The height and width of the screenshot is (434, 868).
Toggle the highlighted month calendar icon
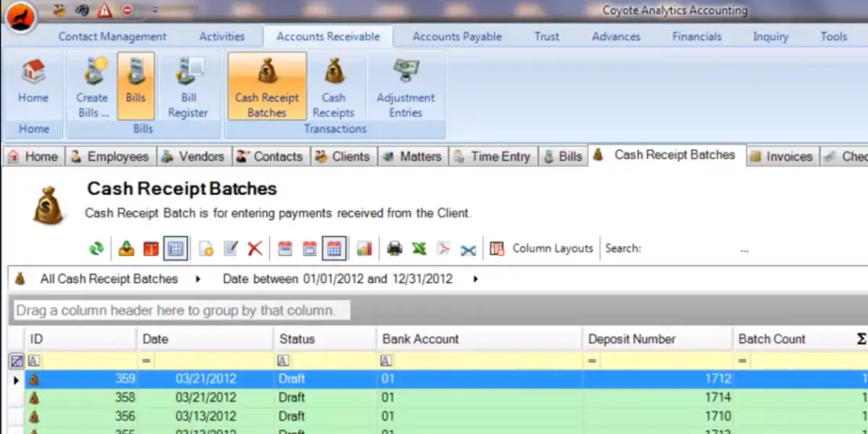click(334, 249)
